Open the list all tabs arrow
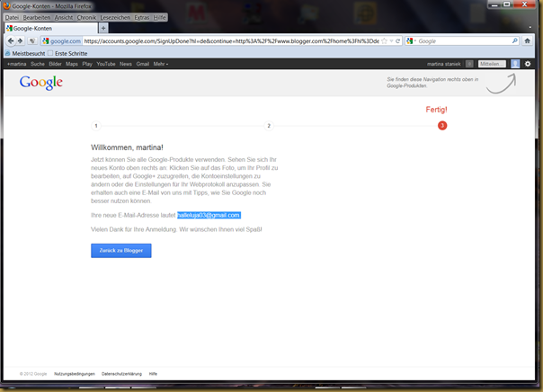The width and height of the screenshot is (543, 392). point(530,27)
